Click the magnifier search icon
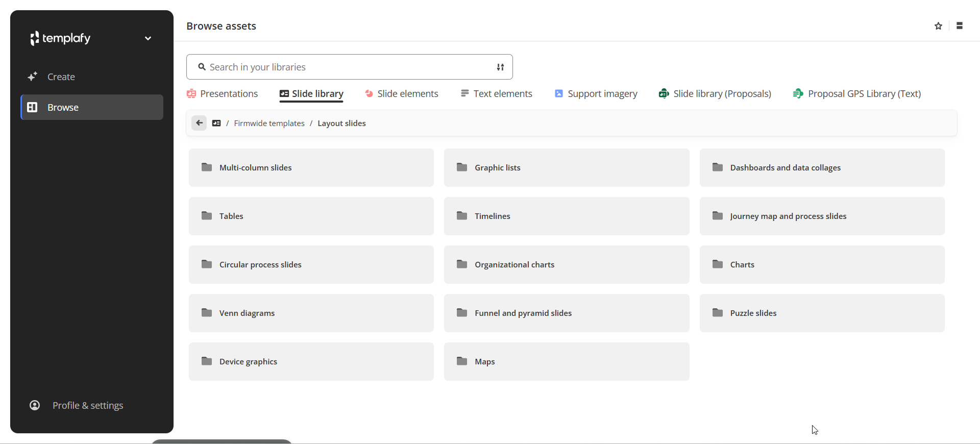The image size is (980, 444). (202, 67)
